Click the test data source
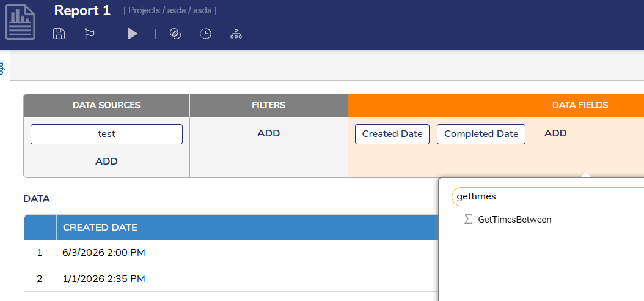Viewport: 644px width, 301px height. (106, 134)
